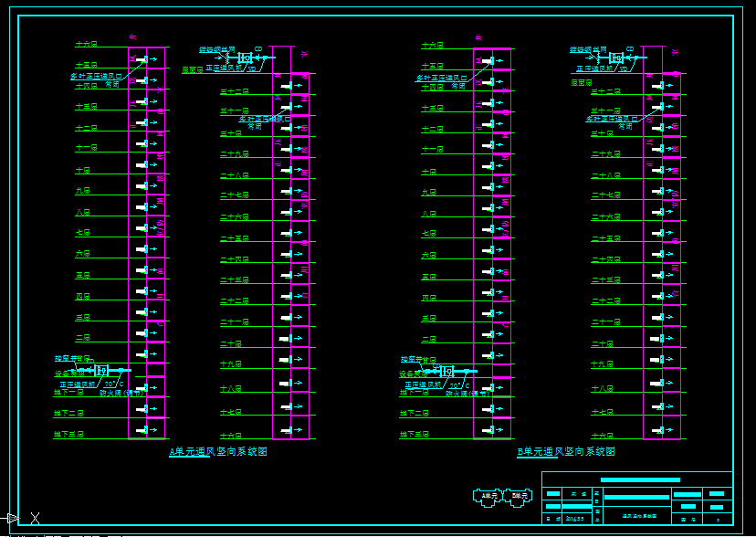
Task: Click the 九层 label in A单元 diagram
Action: tap(83, 191)
